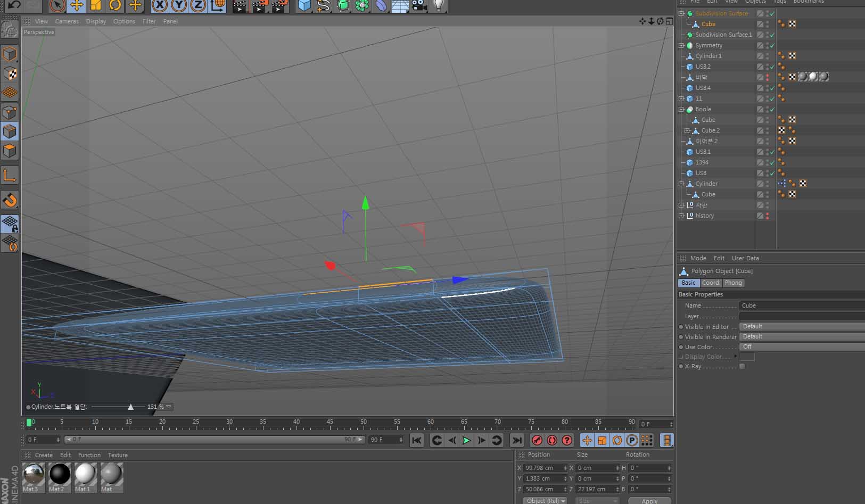Open the Object (Rel) coordinate dropdown
This screenshot has width=865, height=504.
pyautogui.click(x=546, y=501)
